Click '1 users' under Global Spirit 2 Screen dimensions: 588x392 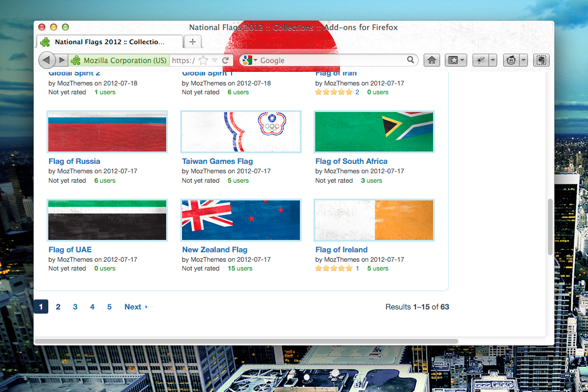coord(105,93)
